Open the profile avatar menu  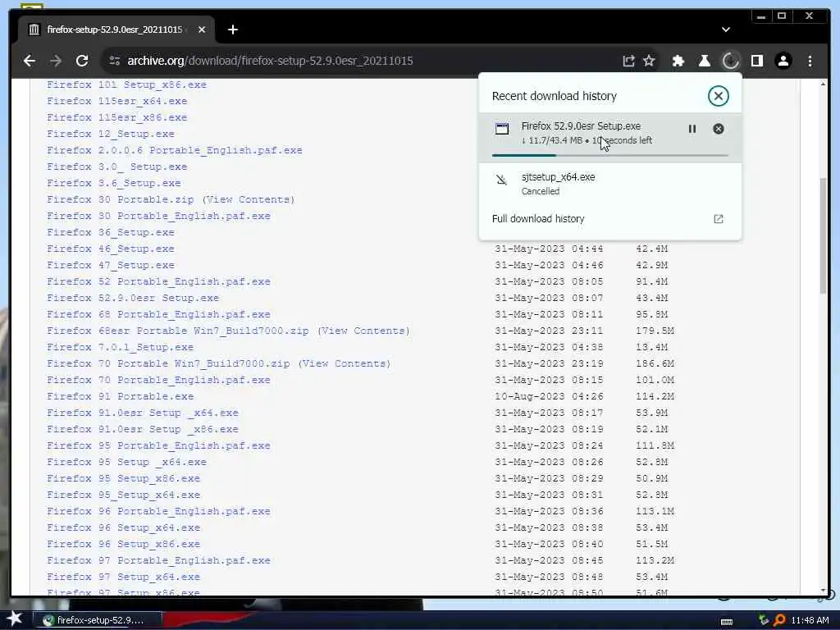(x=783, y=61)
